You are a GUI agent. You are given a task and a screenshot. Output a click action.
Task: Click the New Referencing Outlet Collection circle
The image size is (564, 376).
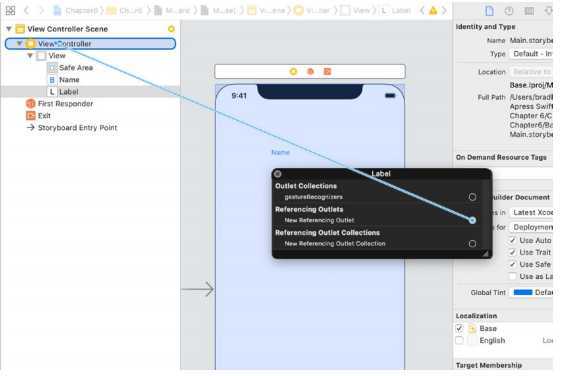[x=472, y=244]
